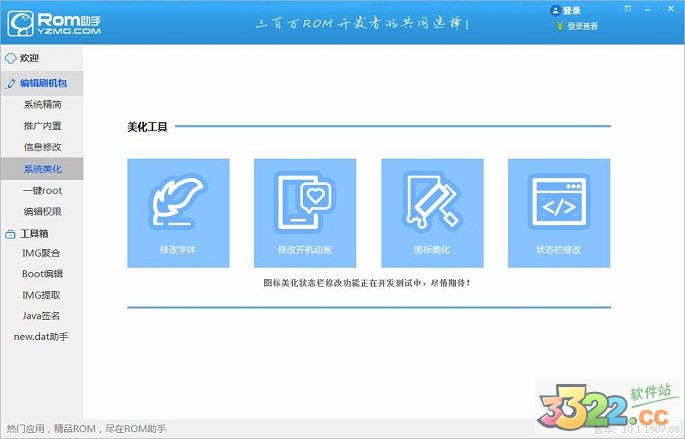Open the 修改字体 font tool tile
The width and height of the screenshot is (685, 439).
point(178,213)
